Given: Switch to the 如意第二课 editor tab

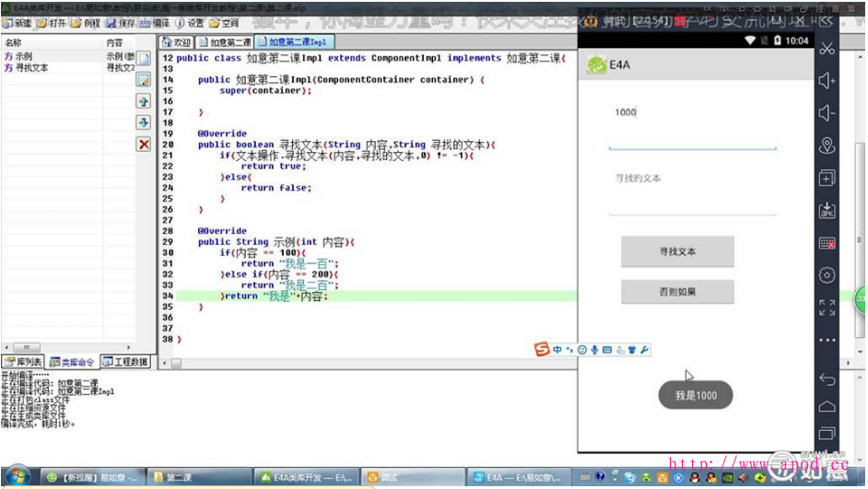Looking at the screenshot, I should click(224, 42).
